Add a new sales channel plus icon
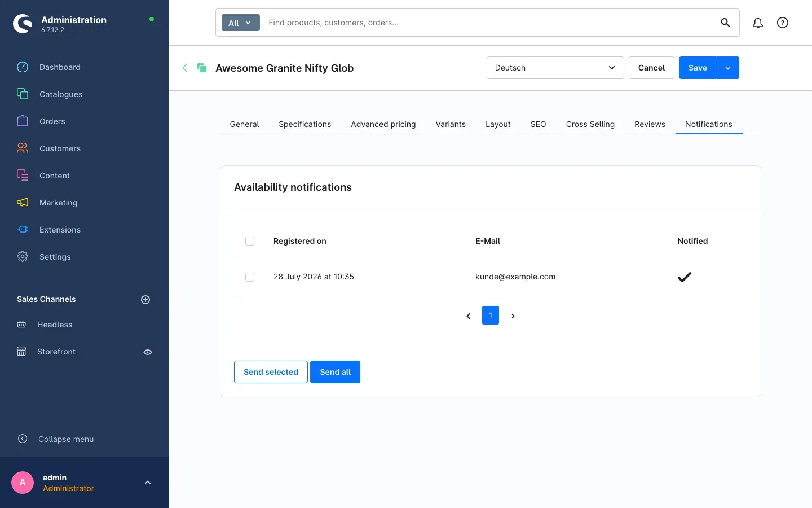This screenshot has height=508, width=812. coord(145,300)
